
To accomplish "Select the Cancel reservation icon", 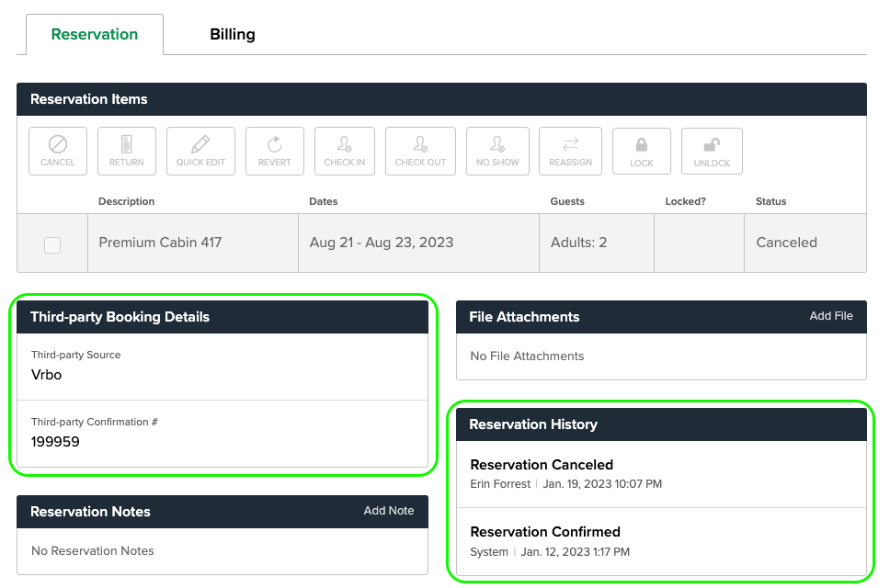I will [57, 150].
